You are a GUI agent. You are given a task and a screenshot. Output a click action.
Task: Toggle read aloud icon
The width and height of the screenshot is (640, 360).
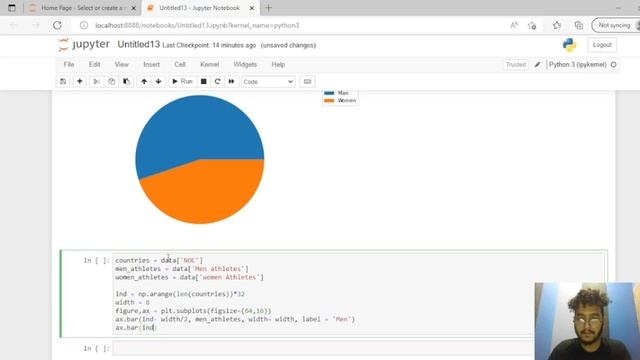click(514, 25)
